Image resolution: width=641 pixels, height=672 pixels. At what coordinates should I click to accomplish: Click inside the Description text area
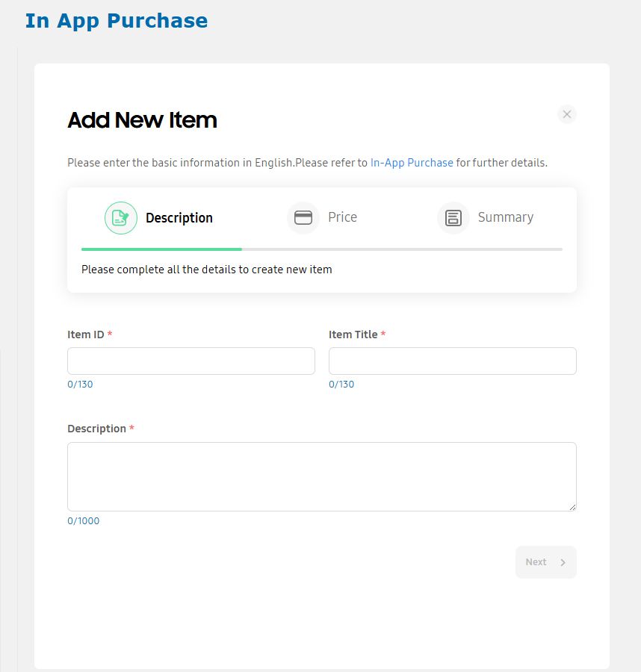pos(322,476)
